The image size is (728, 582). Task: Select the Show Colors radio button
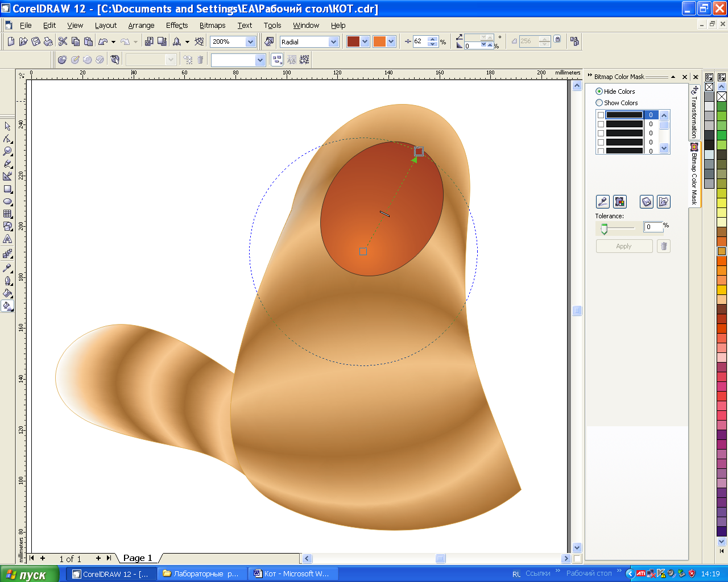[599, 103]
